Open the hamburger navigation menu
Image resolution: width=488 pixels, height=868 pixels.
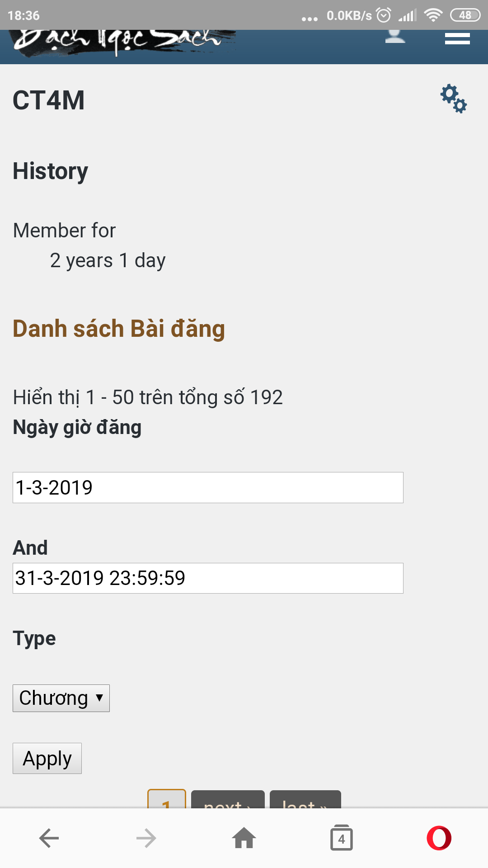457,38
